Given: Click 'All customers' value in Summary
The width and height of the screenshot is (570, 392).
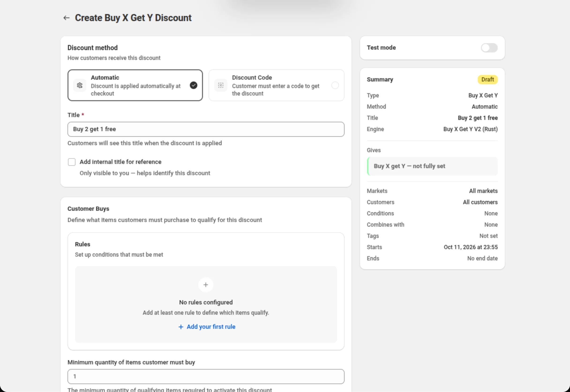Looking at the screenshot, I should click(480, 202).
